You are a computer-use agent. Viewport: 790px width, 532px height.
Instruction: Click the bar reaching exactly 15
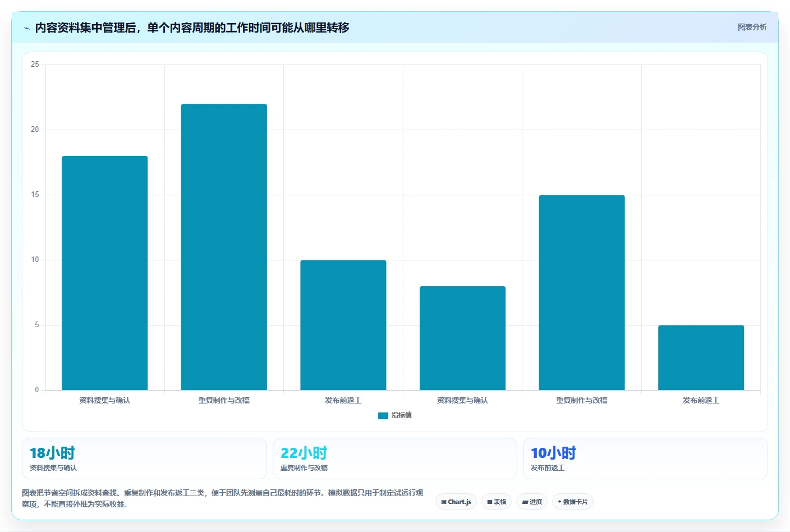pos(582,292)
